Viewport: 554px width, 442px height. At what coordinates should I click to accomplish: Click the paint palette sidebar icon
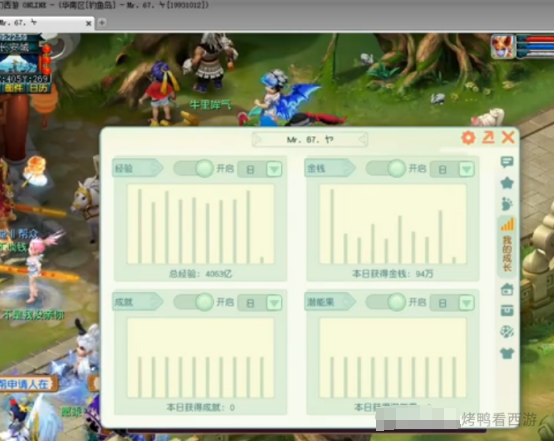point(507,332)
